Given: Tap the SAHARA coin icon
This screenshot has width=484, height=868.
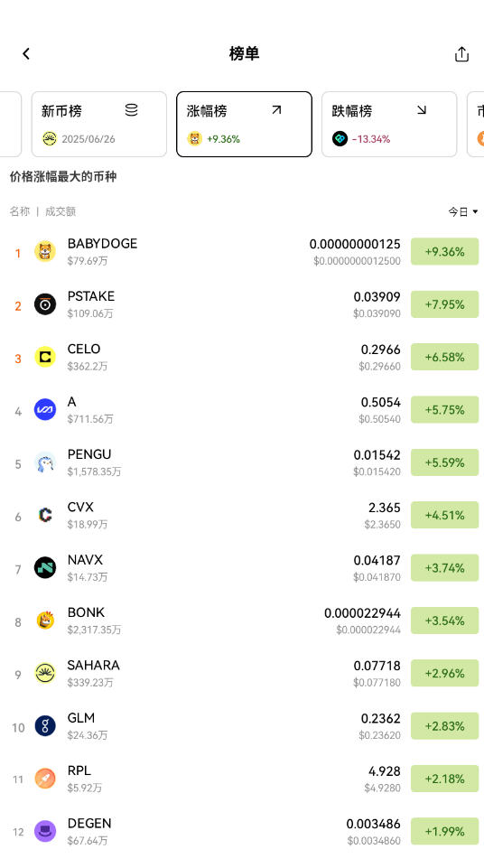Looking at the screenshot, I should coord(45,673).
